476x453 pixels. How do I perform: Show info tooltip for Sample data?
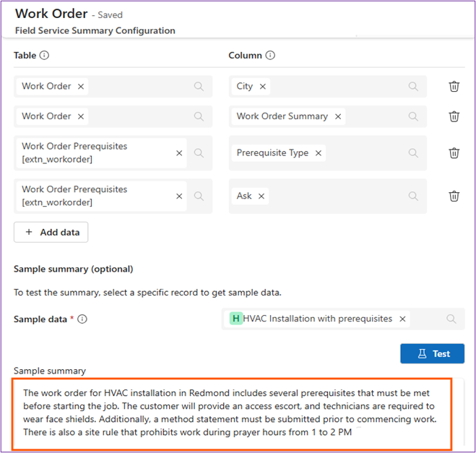(x=82, y=319)
